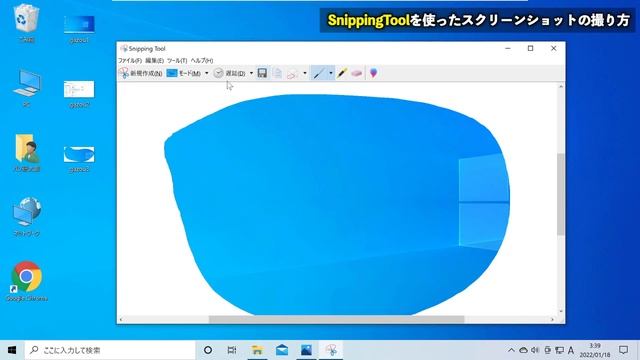Screen dimensions: 640x360
Task: Click the Snipping Tool title bar icon
Action: pyautogui.click(x=124, y=49)
